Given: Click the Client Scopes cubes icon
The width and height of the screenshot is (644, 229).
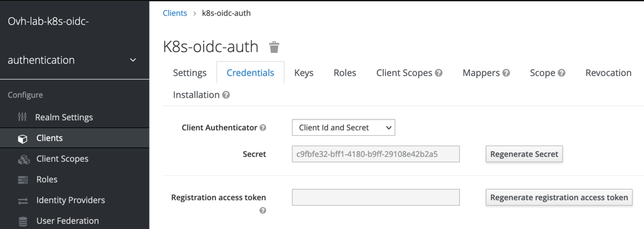Looking at the screenshot, I should click(x=23, y=159).
